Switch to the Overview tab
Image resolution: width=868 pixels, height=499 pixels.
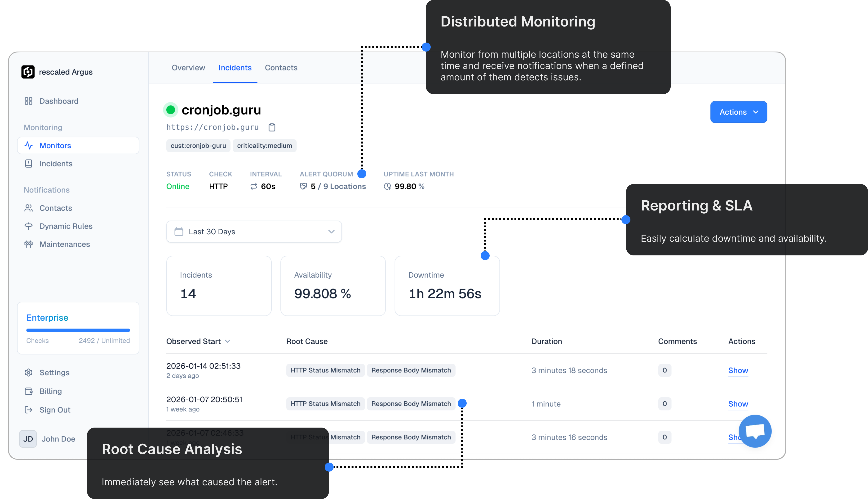188,68
